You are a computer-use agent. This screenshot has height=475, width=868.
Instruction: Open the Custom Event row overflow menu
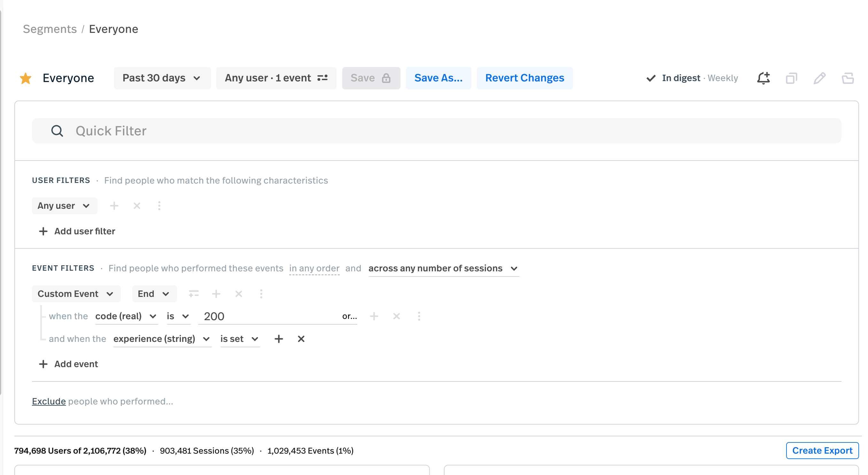pos(261,294)
